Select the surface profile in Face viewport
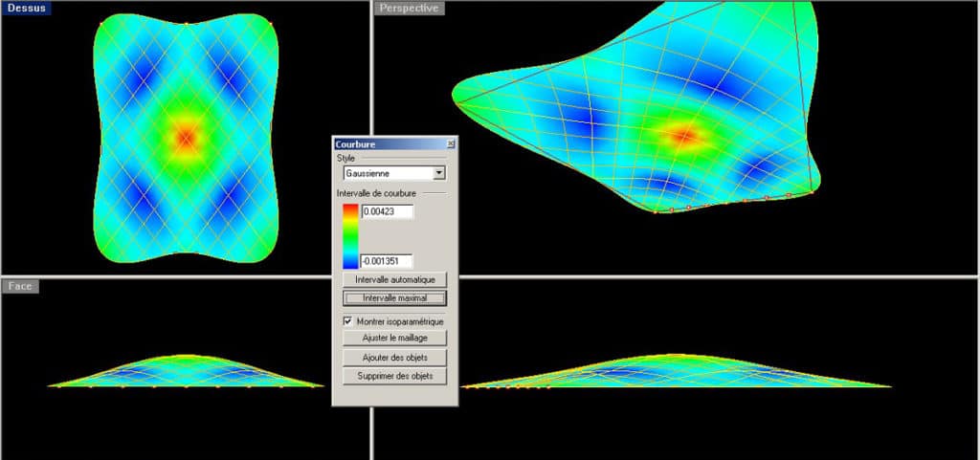 point(186,372)
